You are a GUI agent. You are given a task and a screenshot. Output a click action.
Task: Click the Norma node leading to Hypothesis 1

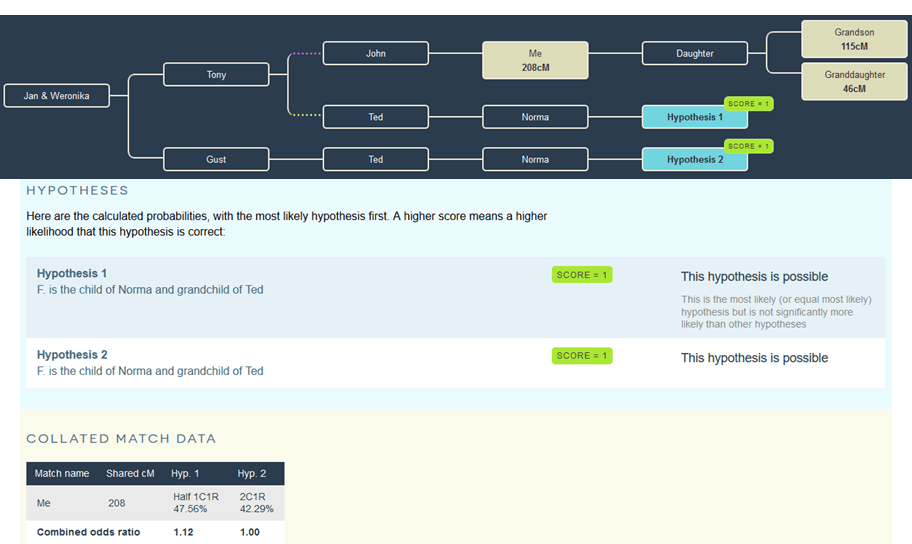click(x=535, y=117)
